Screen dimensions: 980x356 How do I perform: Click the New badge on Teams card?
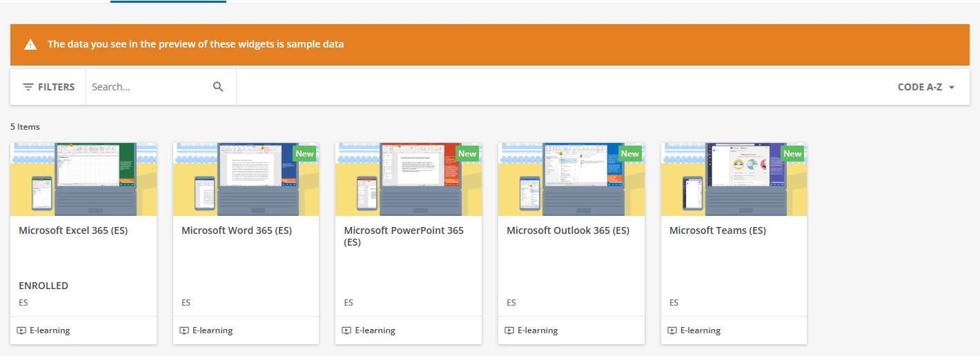point(792,154)
